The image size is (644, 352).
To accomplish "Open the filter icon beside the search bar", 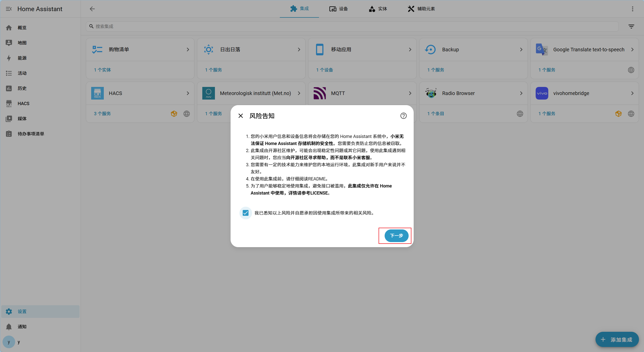I will (631, 26).
